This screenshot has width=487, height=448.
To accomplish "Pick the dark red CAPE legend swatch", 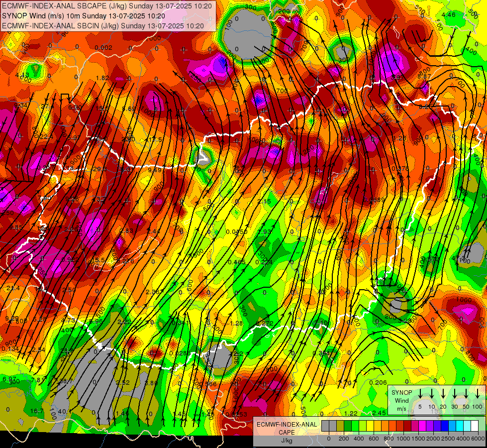I will click(407, 426).
